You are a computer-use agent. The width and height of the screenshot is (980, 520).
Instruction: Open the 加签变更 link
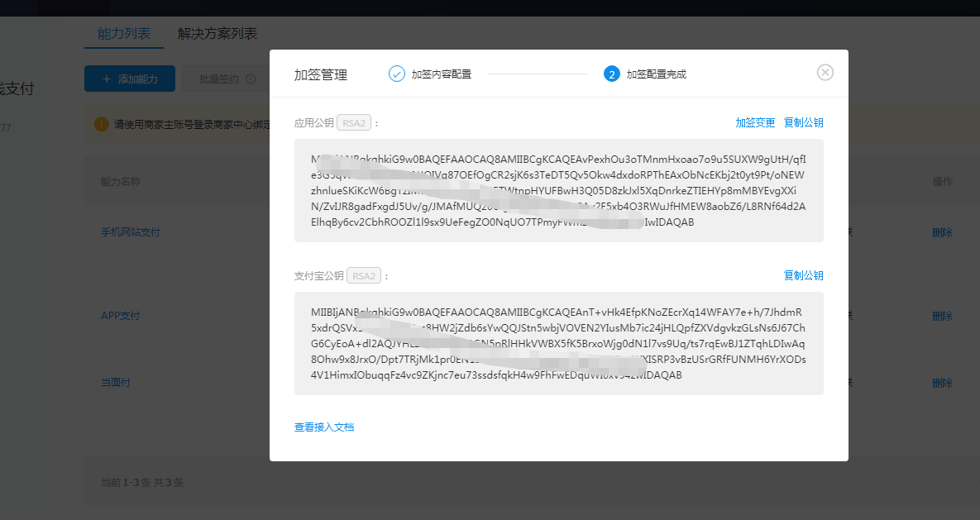click(x=755, y=123)
